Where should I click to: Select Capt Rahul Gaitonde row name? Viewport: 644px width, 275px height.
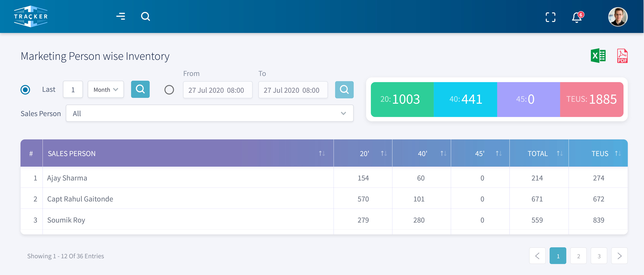[x=80, y=199]
